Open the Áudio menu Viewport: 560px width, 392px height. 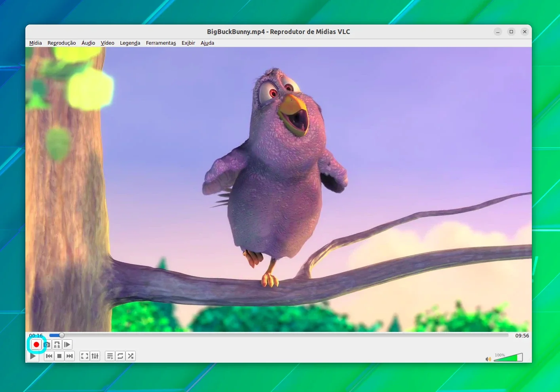[x=88, y=43]
